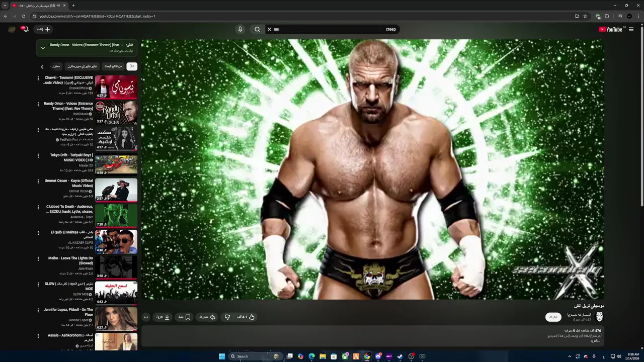Go to next chips with arrow
Viewport: 644px width, 362px height.
(42, 66)
